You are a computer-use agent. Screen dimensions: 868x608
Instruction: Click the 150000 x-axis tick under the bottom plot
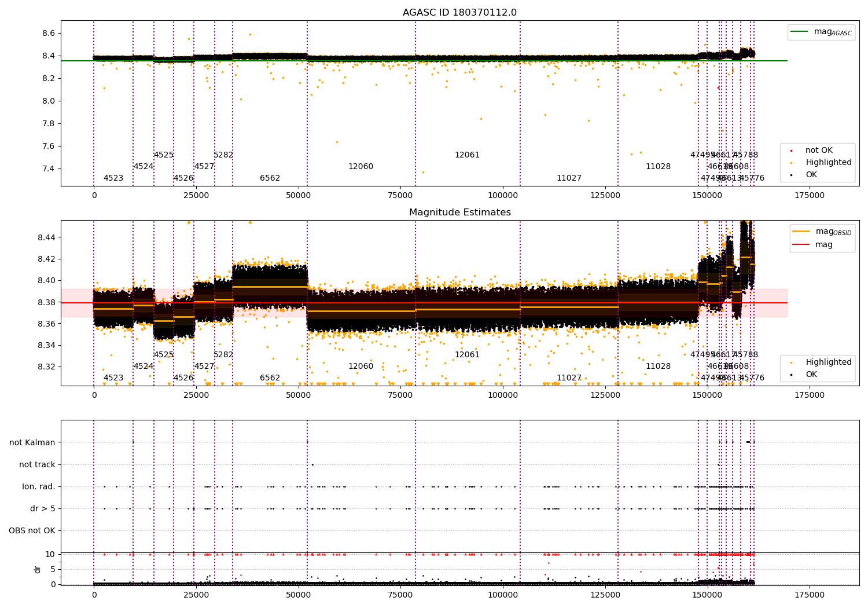tap(707, 595)
